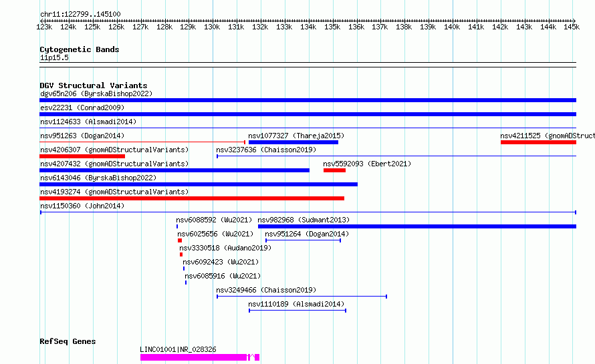
Task: Click the red nsv4211525 variant bar
Action: pos(538,142)
